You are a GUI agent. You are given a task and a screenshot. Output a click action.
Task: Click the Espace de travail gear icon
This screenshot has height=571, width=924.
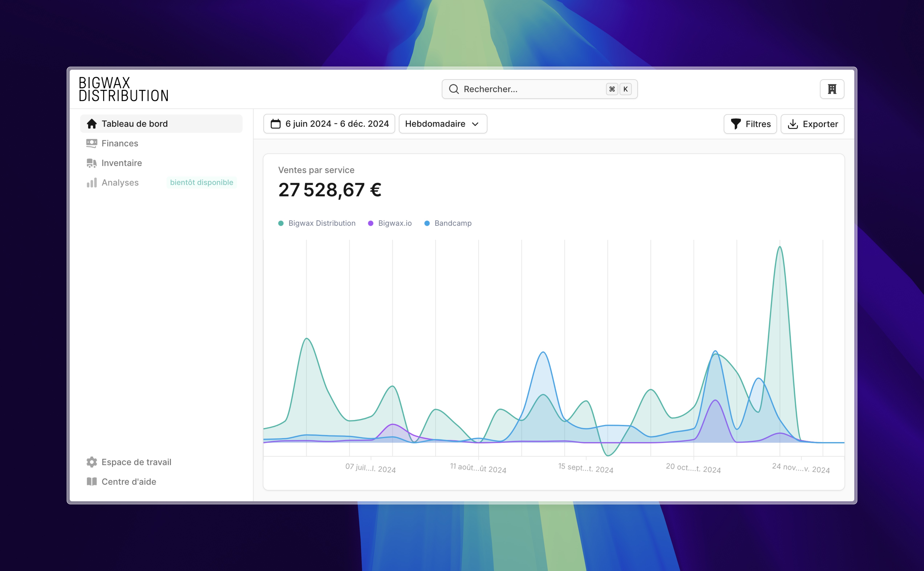click(x=91, y=462)
